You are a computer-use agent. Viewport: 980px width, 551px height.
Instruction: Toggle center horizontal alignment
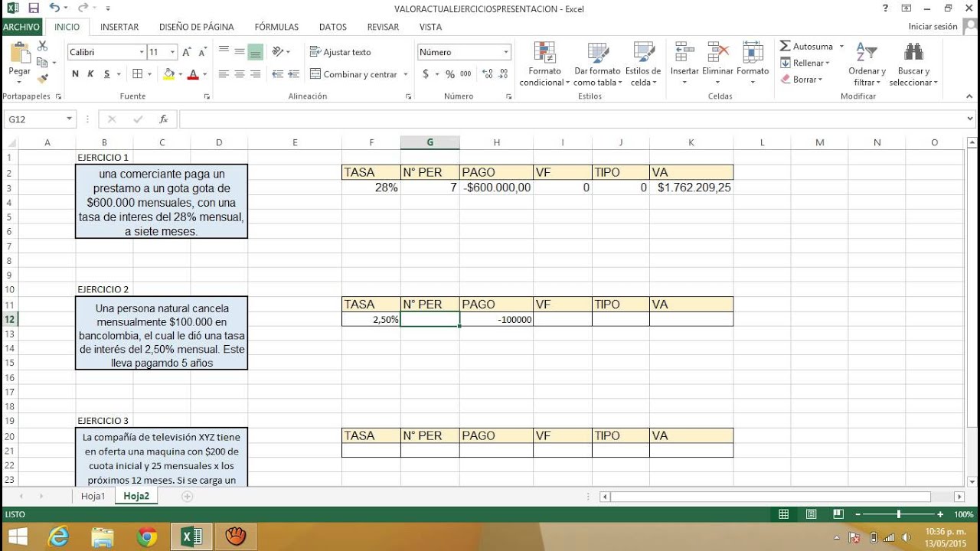click(x=240, y=74)
